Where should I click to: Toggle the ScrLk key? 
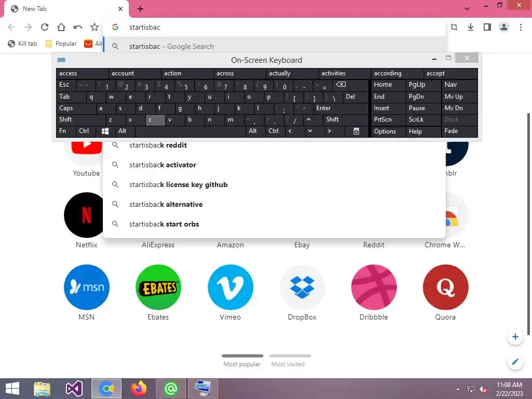[x=423, y=119]
